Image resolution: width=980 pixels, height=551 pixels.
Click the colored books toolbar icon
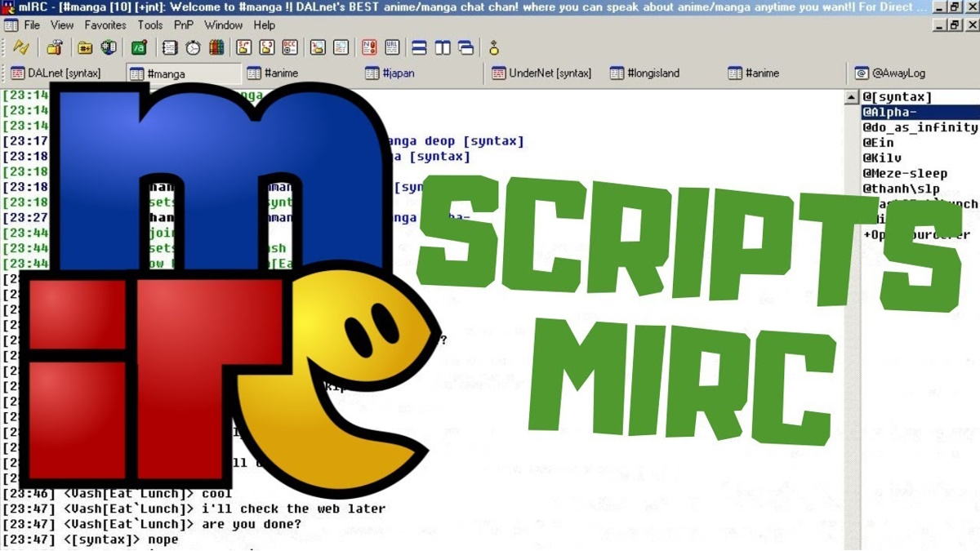coord(216,47)
